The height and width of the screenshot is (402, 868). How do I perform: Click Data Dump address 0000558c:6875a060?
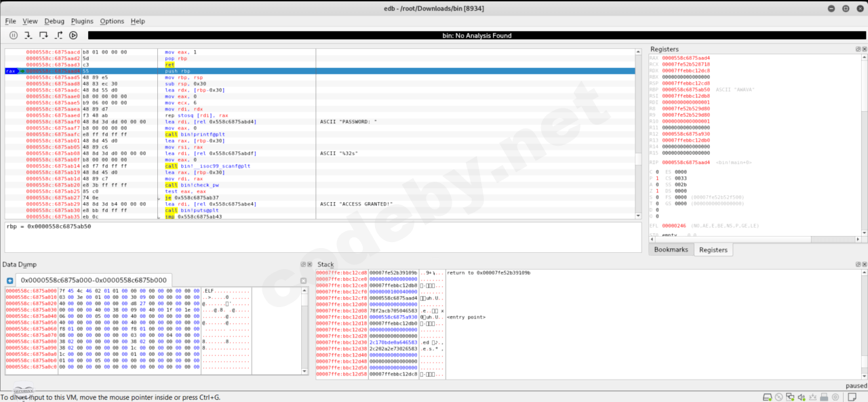[x=31, y=329]
